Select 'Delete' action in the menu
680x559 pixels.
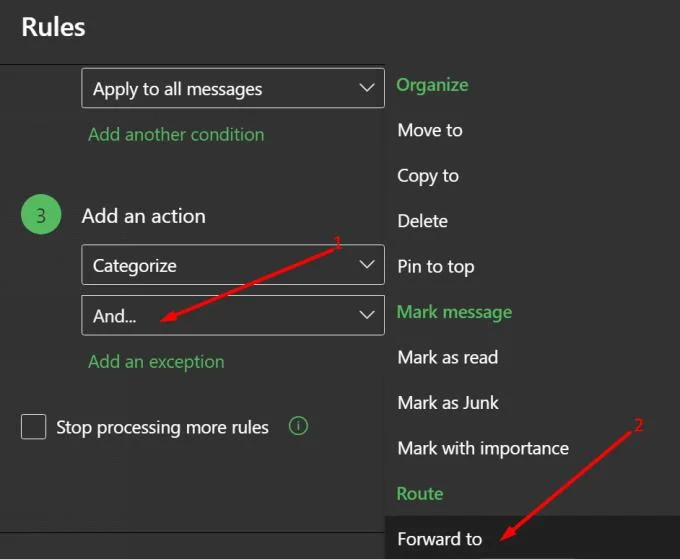point(422,221)
